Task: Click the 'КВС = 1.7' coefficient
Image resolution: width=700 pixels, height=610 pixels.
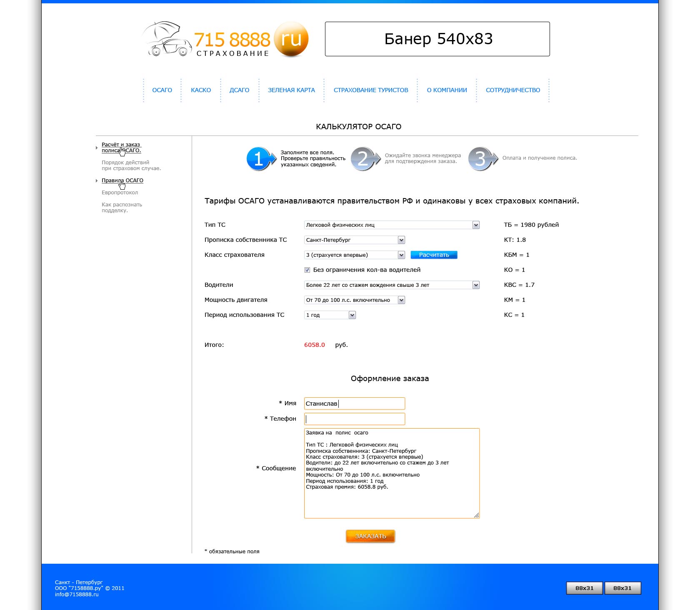Action: coord(519,285)
